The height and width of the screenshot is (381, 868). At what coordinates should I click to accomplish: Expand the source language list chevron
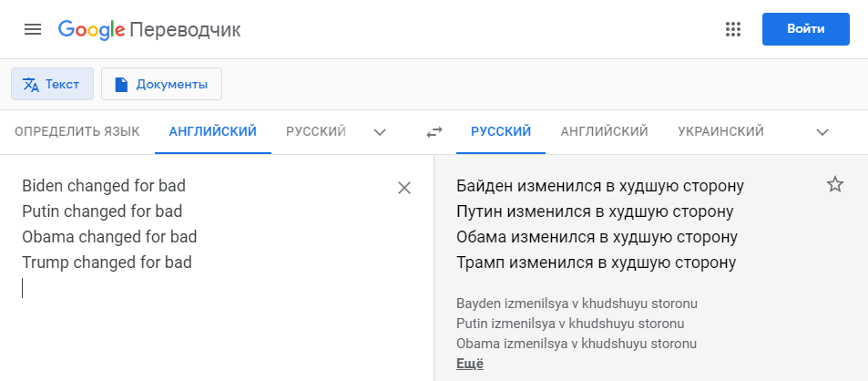pos(379,132)
